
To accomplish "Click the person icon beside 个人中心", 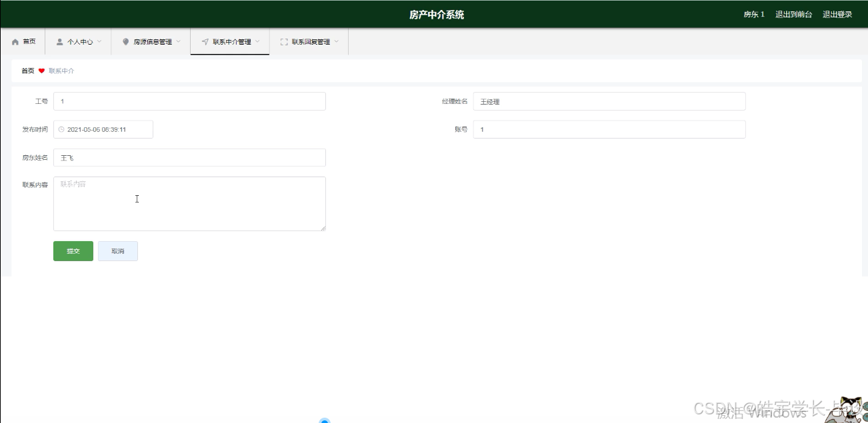I will pyautogui.click(x=59, y=42).
